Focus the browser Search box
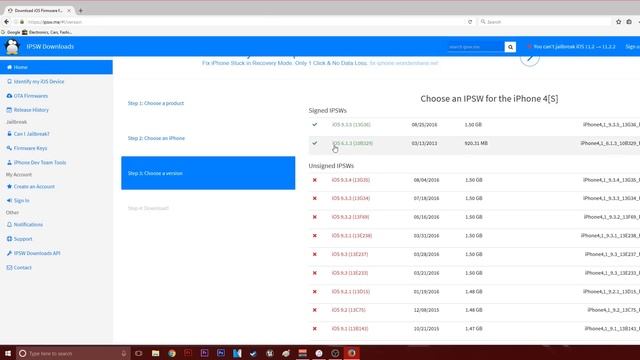The image size is (640, 360). [545, 22]
